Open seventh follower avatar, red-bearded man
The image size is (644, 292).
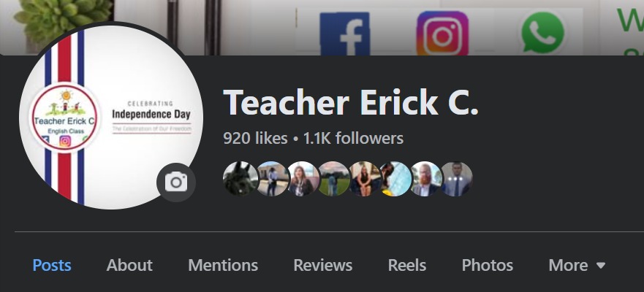coord(425,179)
